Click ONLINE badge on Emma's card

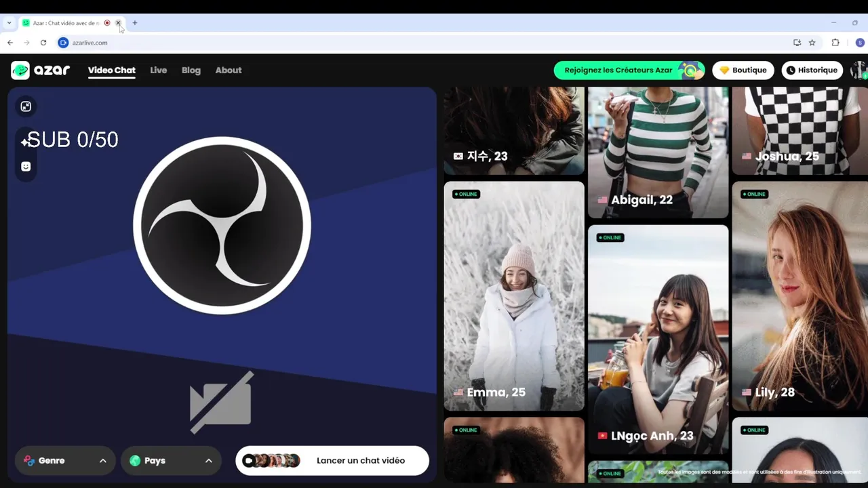[x=466, y=194]
